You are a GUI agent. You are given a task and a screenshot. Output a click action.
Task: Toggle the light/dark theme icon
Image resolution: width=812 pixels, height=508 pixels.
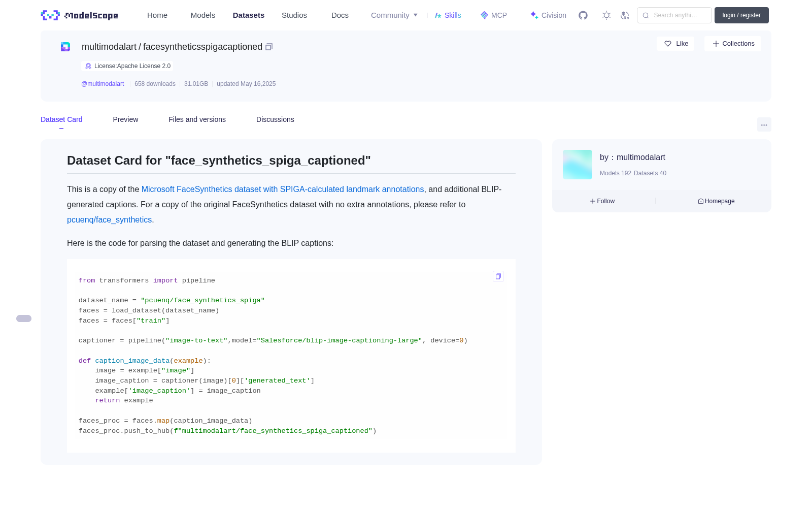coord(606,15)
